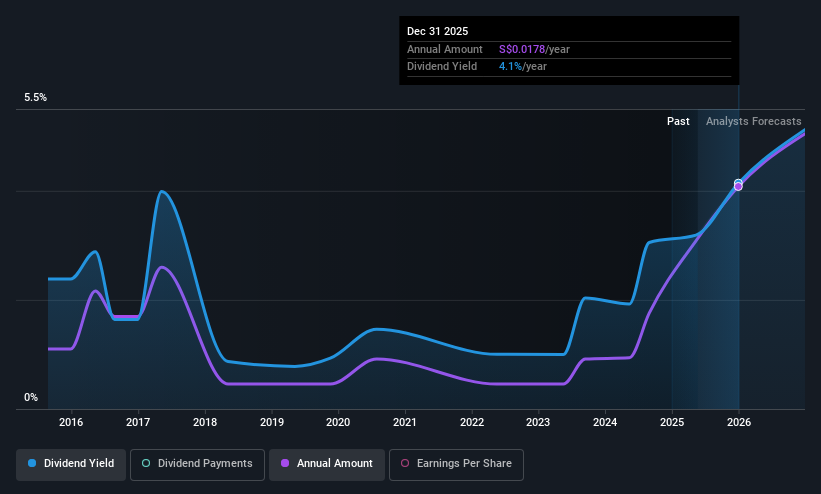Click the 5.5% y-axis label
This screenshot has height=494, width=821.
[x=36, y=97]
